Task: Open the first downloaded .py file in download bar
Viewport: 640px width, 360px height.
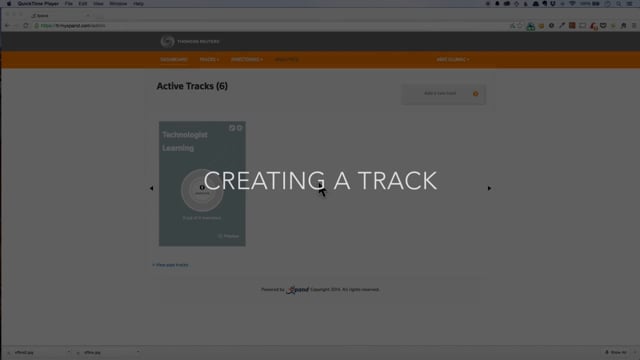Action: (x=24, y=352)
